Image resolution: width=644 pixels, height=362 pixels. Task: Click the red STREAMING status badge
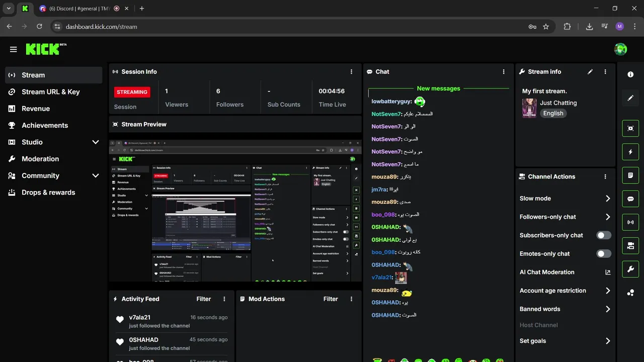pyautogui.click(x=132, y=92)
